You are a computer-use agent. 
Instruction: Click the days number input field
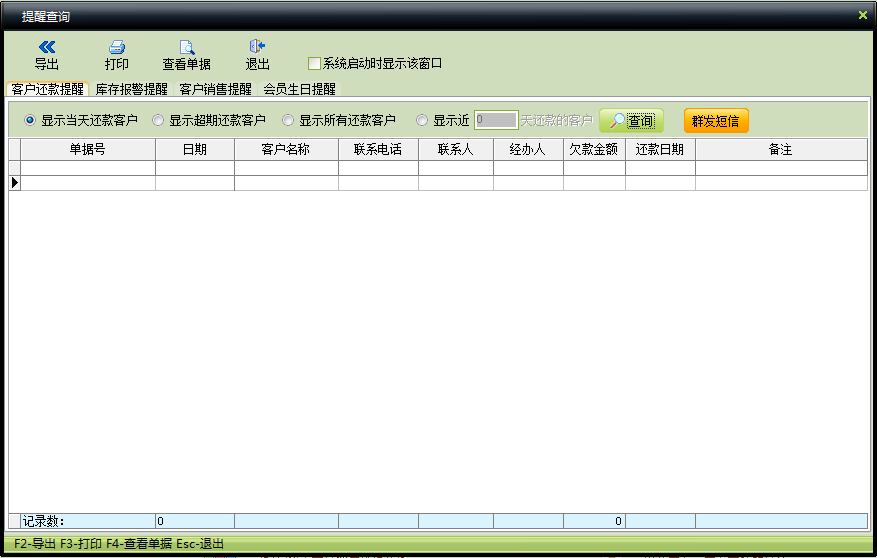(495, 120)
